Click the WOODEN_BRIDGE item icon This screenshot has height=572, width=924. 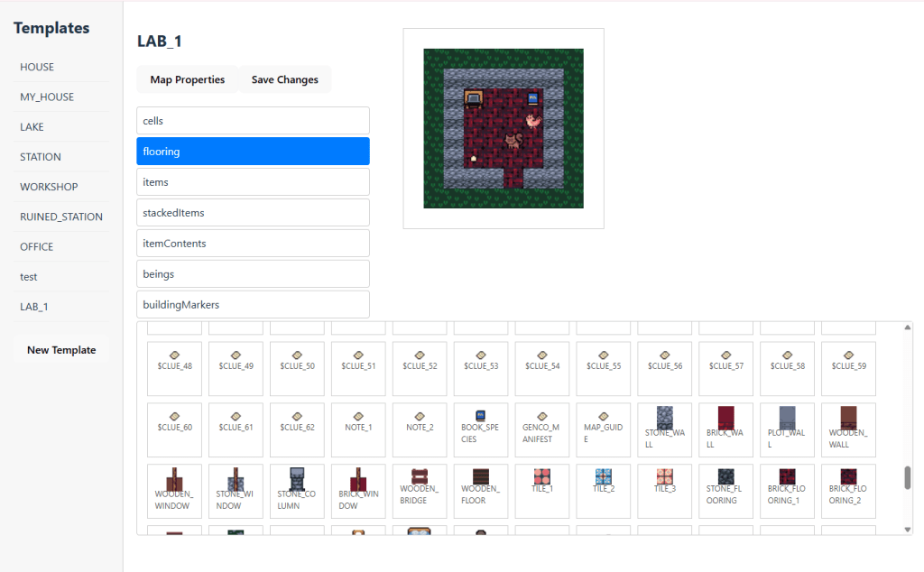[420, 477]
